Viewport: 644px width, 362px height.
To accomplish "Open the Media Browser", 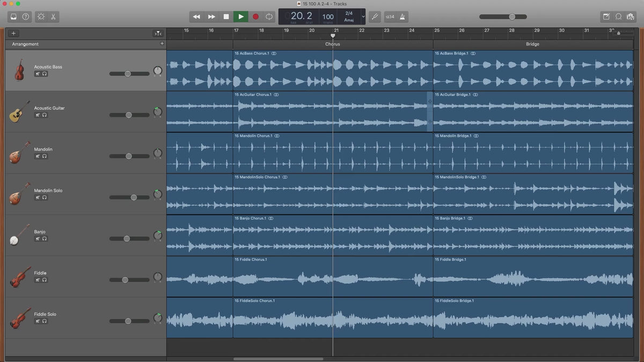I will [x=631, y=17].
